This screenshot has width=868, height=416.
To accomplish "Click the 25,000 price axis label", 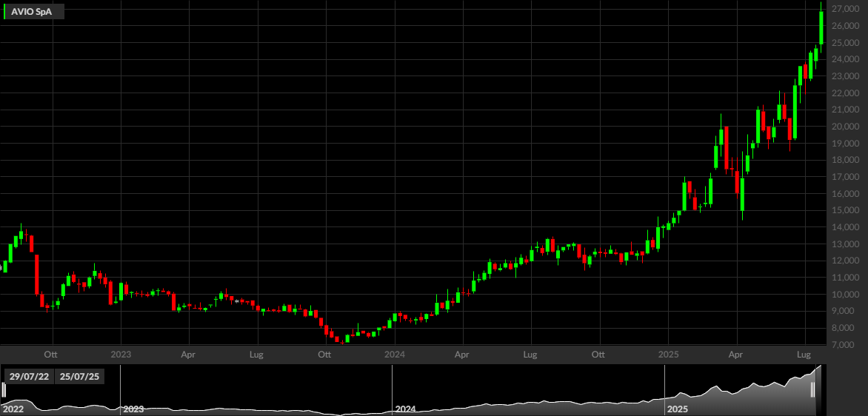I will [845, 43].
